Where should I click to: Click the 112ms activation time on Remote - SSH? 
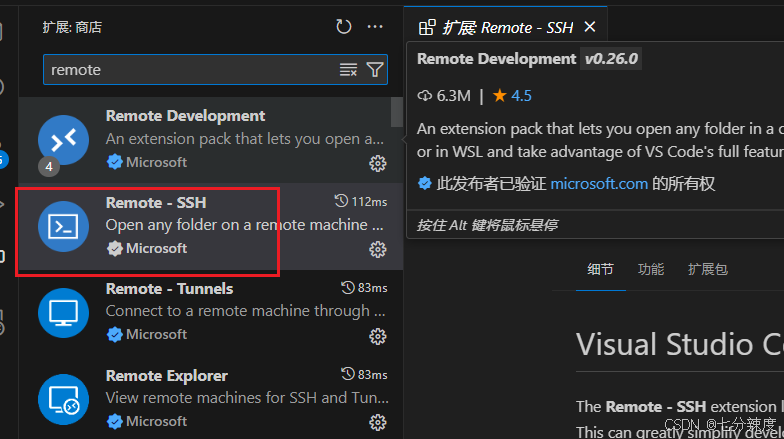pyautogui.click(x=369, y=202)
